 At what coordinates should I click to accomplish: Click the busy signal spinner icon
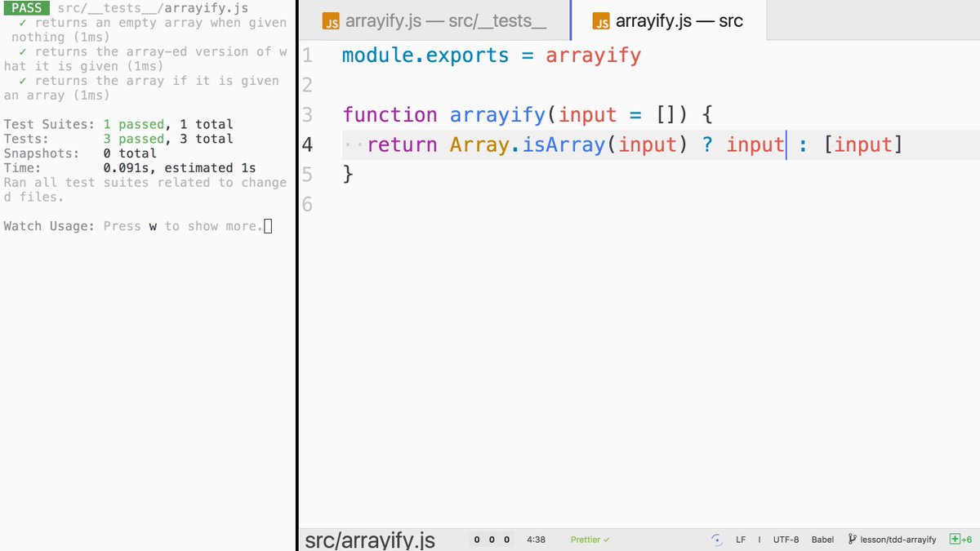pyautogui.click(x=717, y=540)
